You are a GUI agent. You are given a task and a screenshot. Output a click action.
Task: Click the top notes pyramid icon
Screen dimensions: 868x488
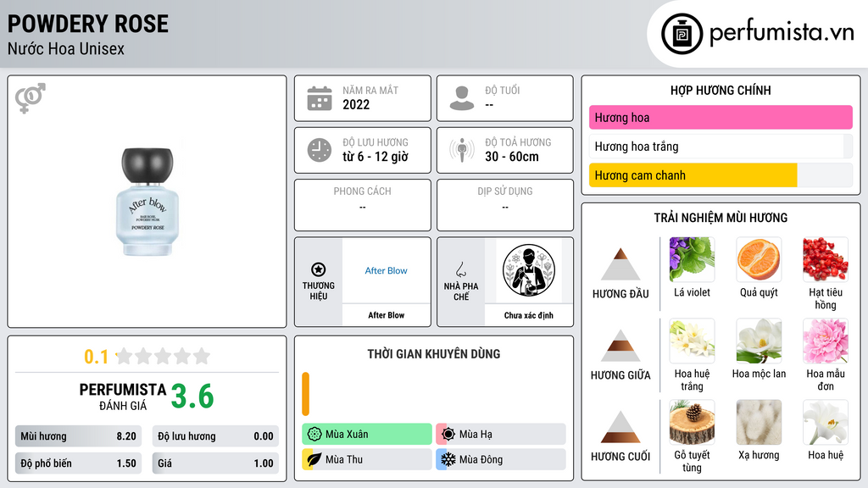tap(620, 264)
